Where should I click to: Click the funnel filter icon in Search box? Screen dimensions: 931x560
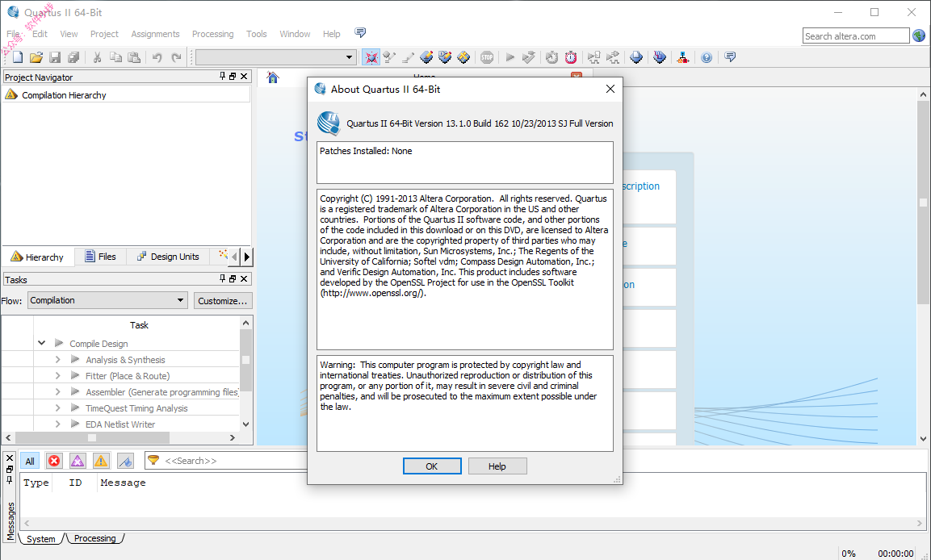[153, 460]
